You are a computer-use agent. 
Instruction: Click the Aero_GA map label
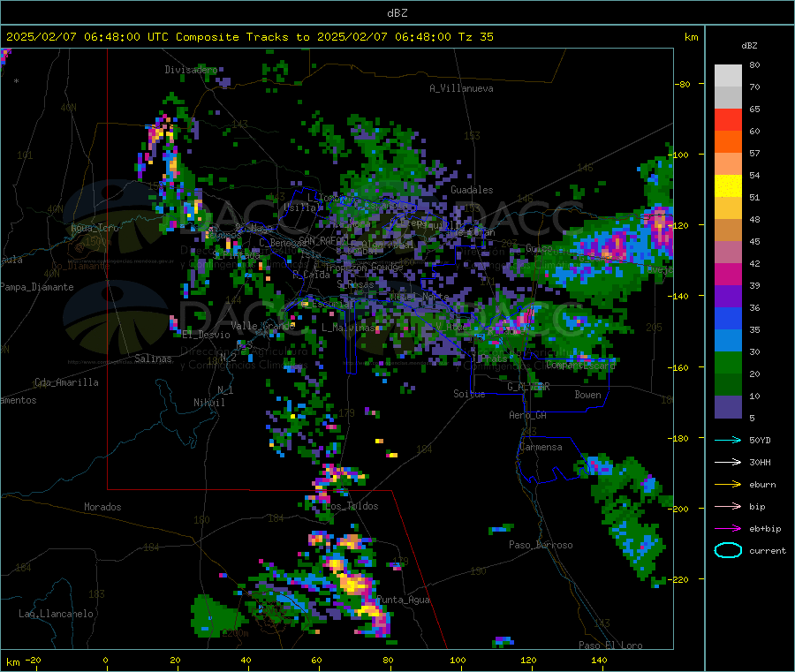tap(528, 415)
